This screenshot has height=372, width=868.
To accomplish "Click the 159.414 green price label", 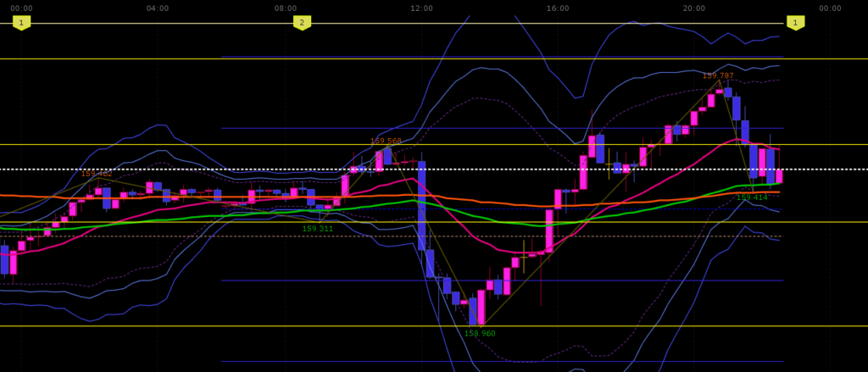I will (752, 197).
